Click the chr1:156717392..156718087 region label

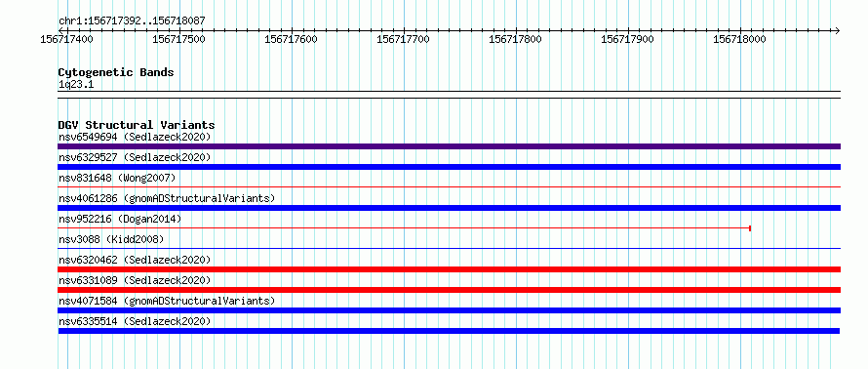tap(132, 21)
